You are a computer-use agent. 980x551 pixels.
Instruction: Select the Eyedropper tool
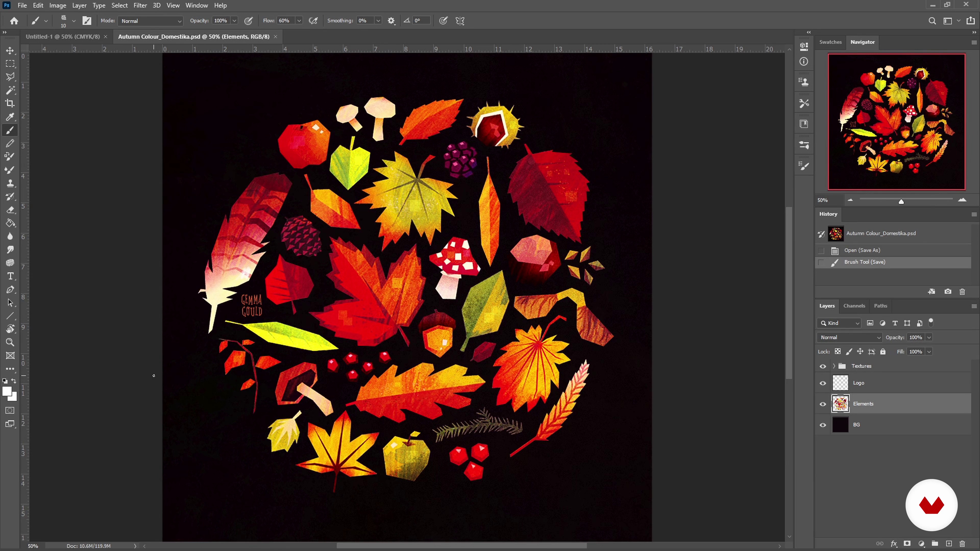point(10,117)
